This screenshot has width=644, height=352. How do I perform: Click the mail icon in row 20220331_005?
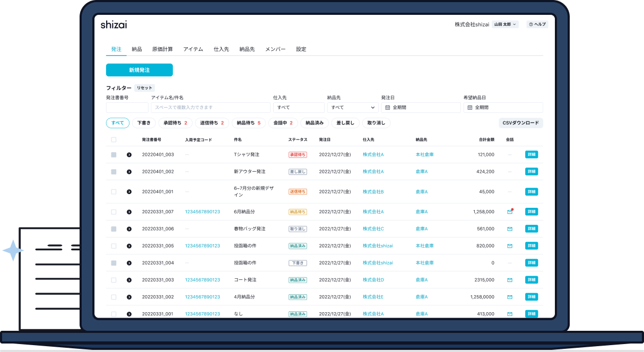pyautogui.click(x=510, y=246)
